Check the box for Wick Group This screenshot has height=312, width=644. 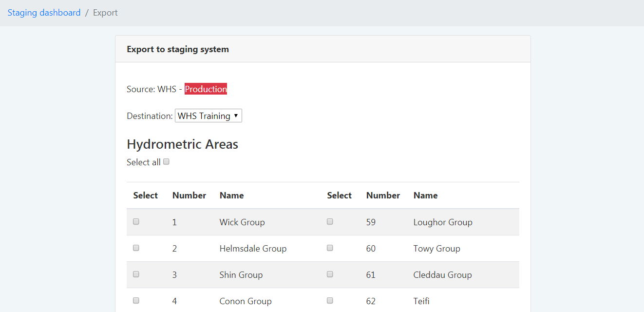tap(136, 221)
